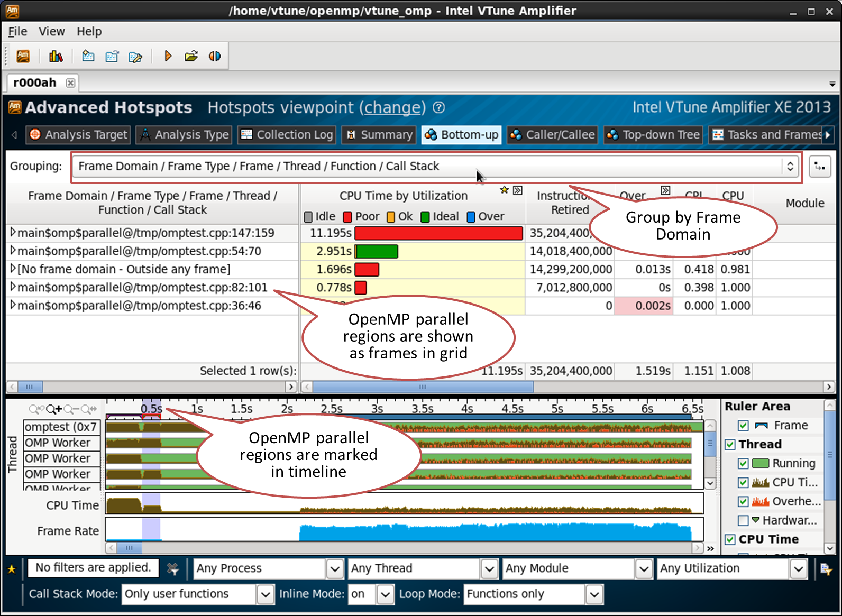Screen dimensions: 842x616
Task: Expand the CPU Time by Utilization column
Action: coord(518,190)
